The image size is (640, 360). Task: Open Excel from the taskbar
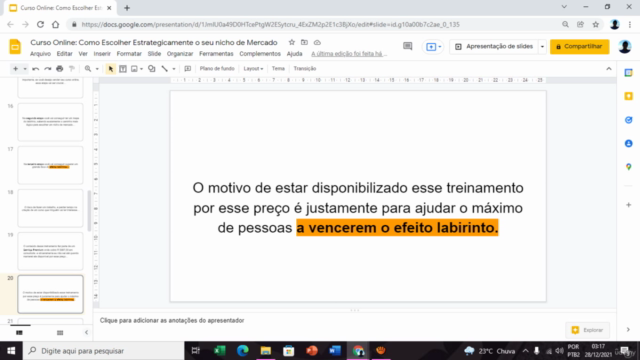pyautogui.click(x=220, y=351)
